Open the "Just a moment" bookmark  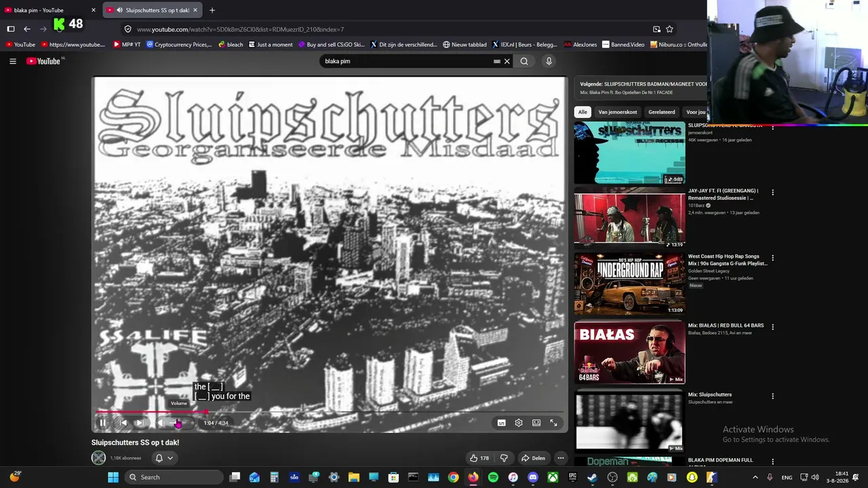tap(271, 45)
